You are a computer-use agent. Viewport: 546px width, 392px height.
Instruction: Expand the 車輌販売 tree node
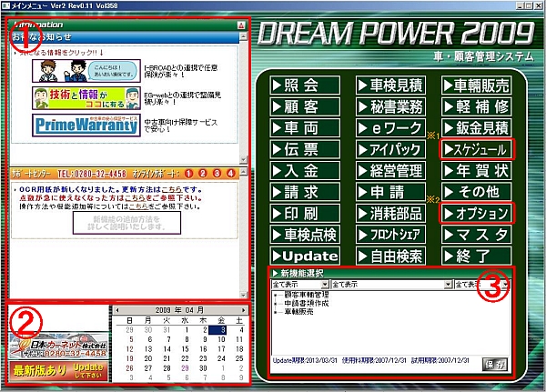click(x=276, y=312)
